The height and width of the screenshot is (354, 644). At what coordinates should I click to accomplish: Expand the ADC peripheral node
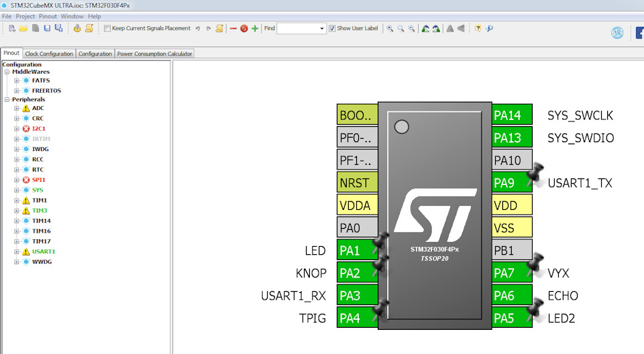[16, 109]
